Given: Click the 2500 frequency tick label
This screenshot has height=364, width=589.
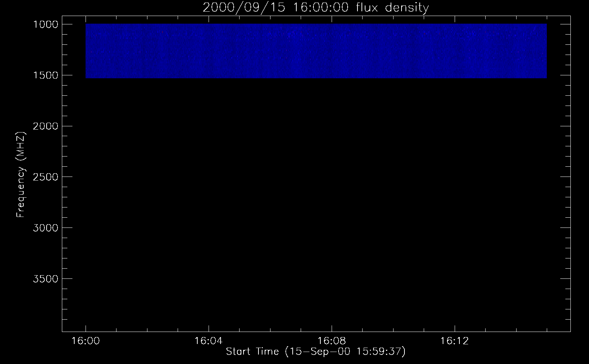Looking at the screenshot, I should [x=46, y=177].
